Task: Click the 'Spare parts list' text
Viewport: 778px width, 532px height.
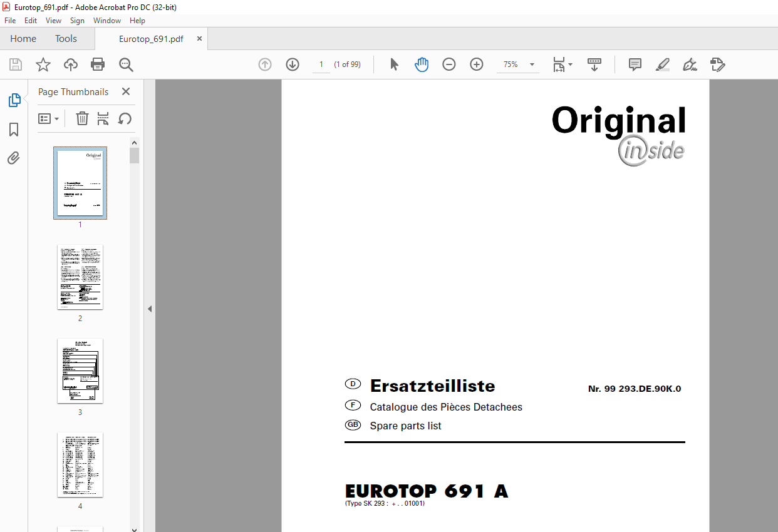Action: point(405,426)
